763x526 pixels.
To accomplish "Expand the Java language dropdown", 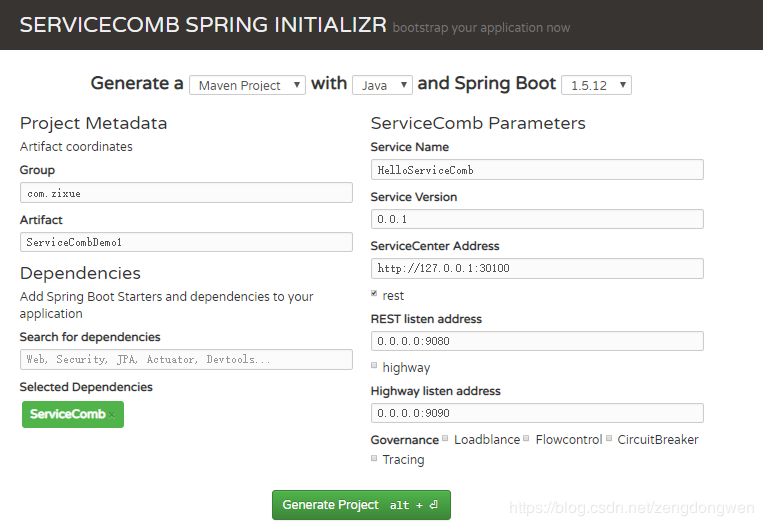I will tap(382, 85).
